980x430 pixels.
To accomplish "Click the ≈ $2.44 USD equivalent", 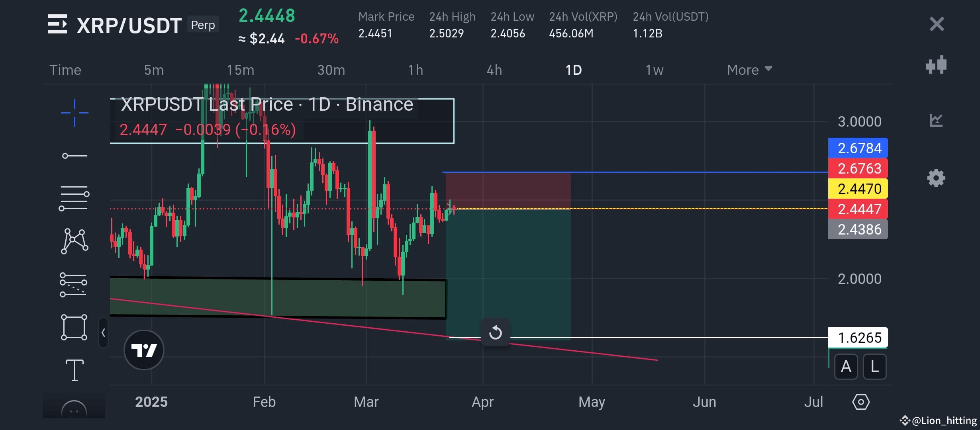I will (261, 39).
